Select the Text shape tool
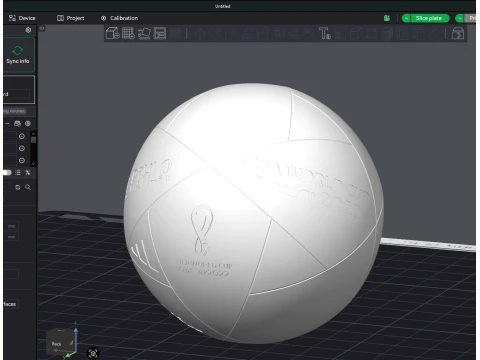Screen dimensions: 480x360 pos(324,33)
